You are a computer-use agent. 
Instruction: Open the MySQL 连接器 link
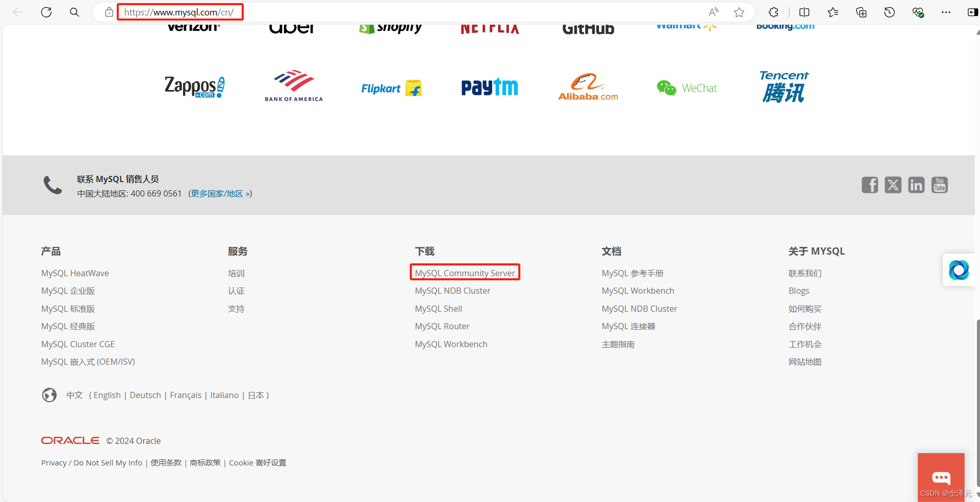pos(628,326)
